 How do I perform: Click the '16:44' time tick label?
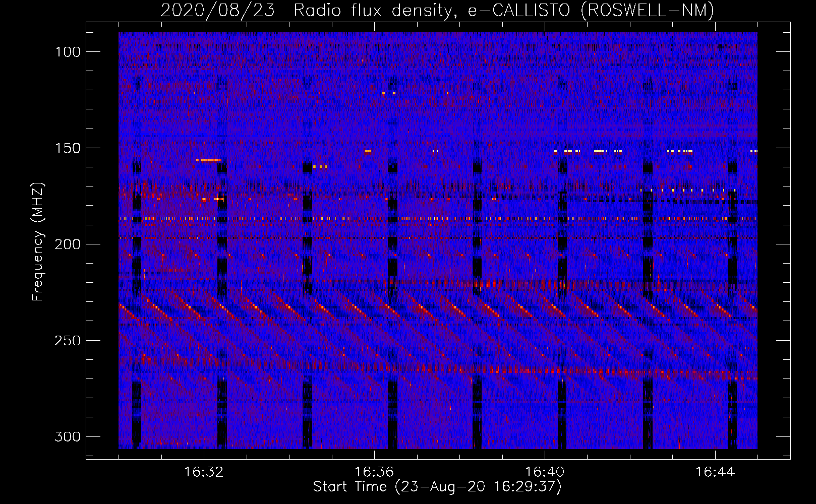pos(715,472)
